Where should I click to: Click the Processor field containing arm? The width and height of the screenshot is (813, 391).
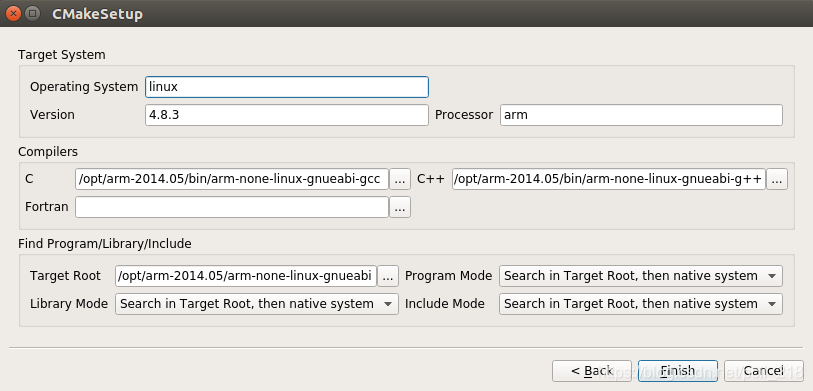point(641,115)
